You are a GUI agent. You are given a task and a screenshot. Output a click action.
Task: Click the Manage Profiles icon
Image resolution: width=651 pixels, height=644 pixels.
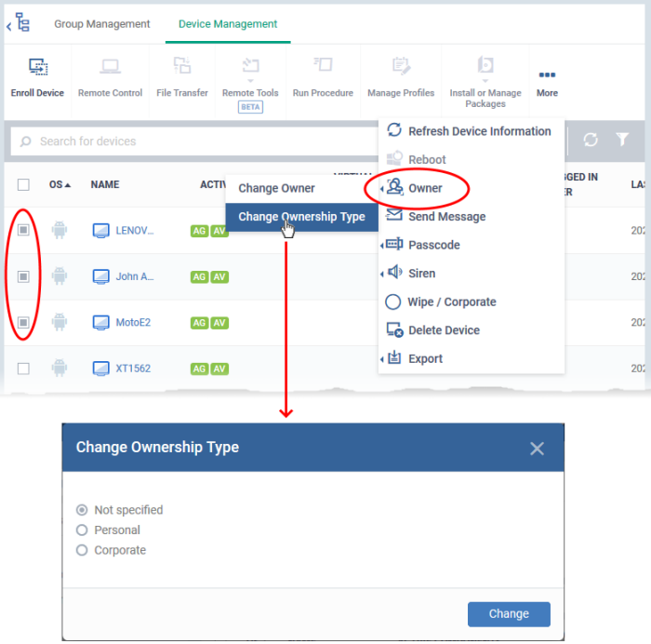coord(401,66)
